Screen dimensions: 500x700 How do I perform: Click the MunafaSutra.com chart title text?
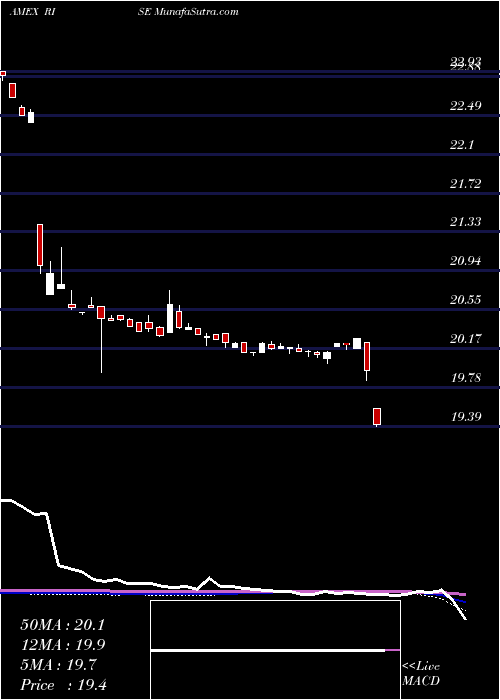(196, 12)
